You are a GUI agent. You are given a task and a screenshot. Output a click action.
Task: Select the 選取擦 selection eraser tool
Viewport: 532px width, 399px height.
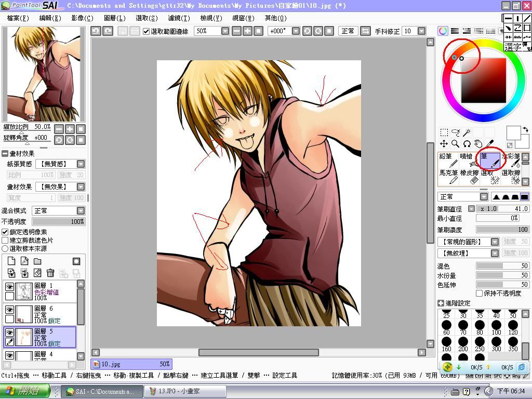(511, 177)
